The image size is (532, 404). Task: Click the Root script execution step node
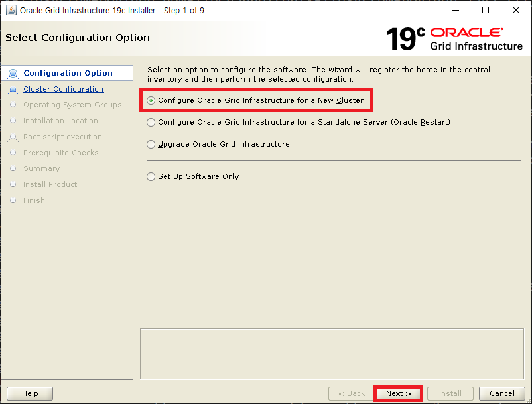(x=13, y=137)
